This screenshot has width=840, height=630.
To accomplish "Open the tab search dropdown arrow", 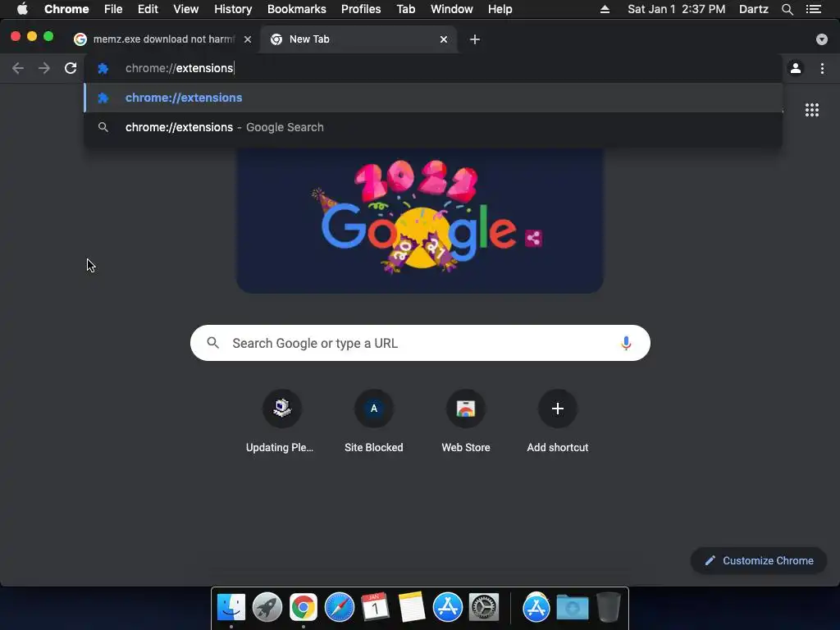I will pos(822,39).
